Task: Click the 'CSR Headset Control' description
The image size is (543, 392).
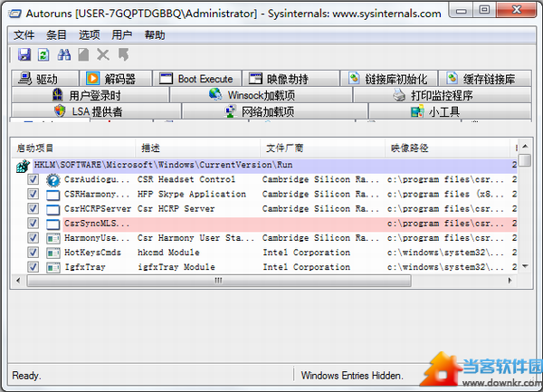Action: [x=186, y=179]
